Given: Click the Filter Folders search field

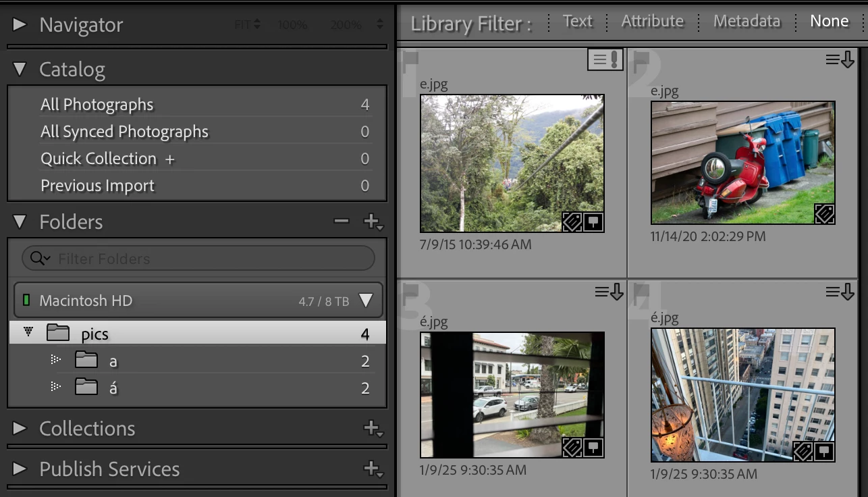Looking at the screenshot, I should tap(196, 258).
